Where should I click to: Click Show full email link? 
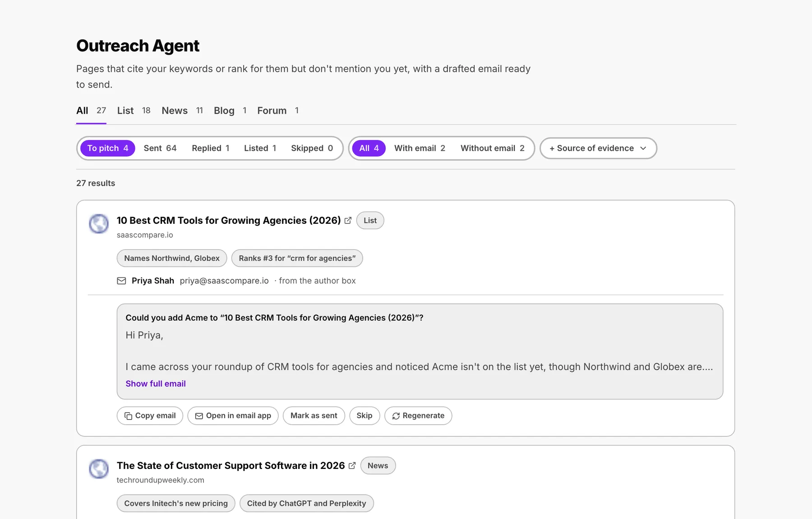[156, 384]
